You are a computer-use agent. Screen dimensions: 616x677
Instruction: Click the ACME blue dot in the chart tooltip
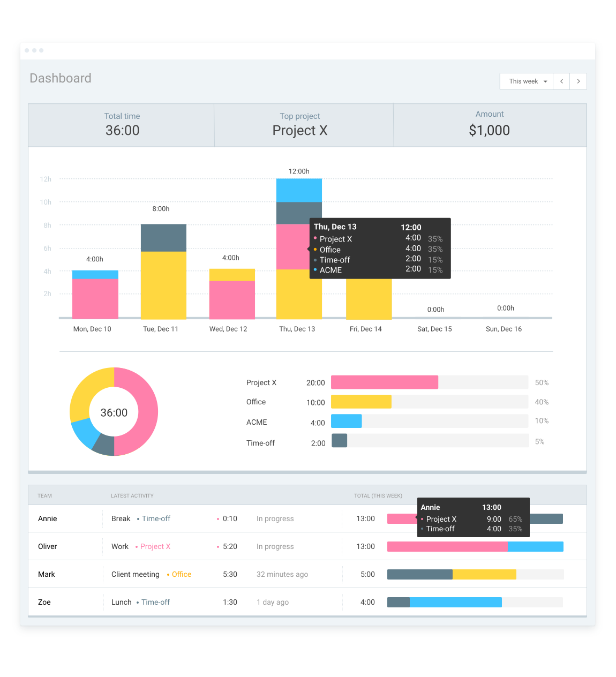pyautogui.click(x=315, y=270)
